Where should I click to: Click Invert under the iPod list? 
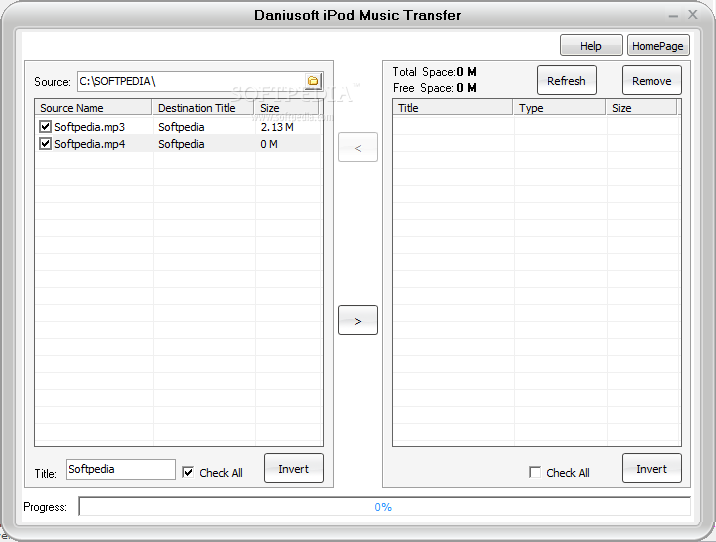[651, 468]
